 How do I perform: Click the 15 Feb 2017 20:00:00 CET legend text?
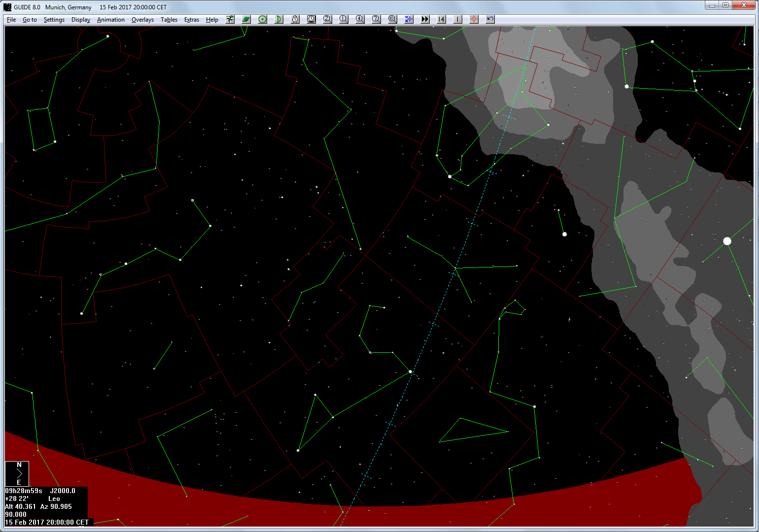tap(47, 522)
